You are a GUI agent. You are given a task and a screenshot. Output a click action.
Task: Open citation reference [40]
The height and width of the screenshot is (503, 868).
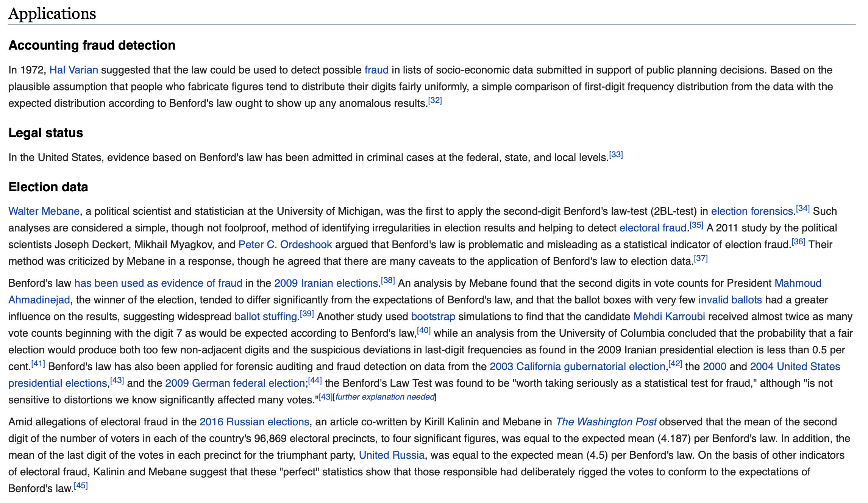(x=424, y=330)
